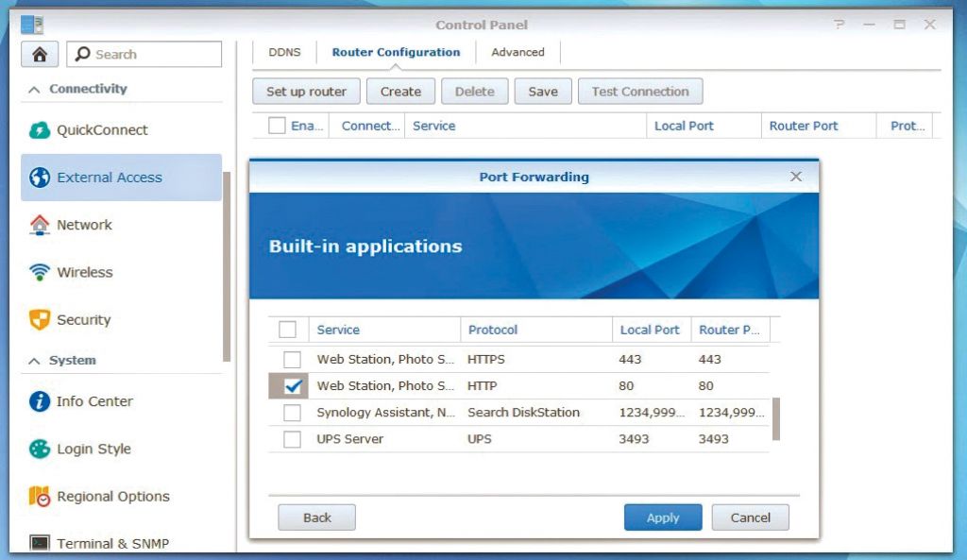
Task: Toggle the select-all checkbox beside Service header
Action: 288,330
